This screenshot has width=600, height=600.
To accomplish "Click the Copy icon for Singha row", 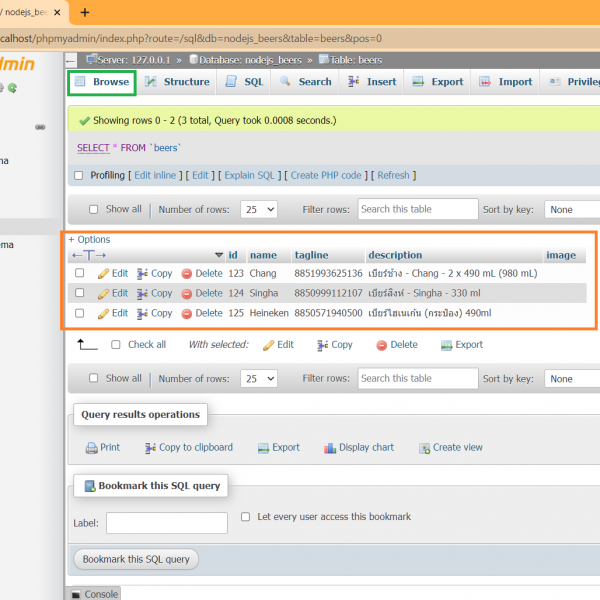I will [x=142, y=294].
